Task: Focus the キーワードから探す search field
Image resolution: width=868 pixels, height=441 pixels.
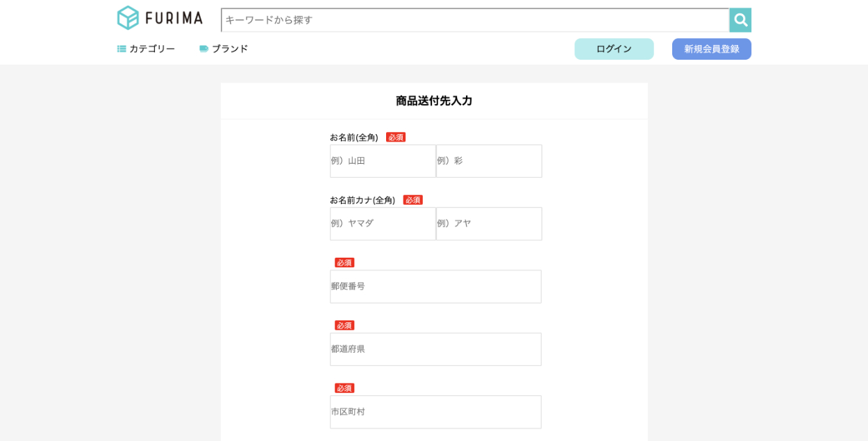Action: tap(475, 20)
